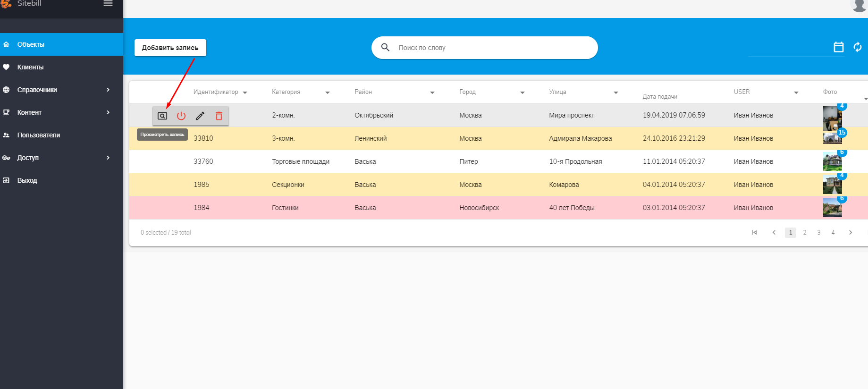
Task: Click the Дата подачи column header
Action: 660,96
